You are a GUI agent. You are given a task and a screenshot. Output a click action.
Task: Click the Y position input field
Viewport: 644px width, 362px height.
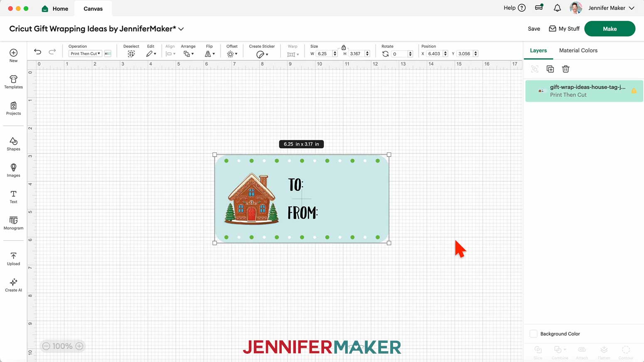(x=465, y=54)
